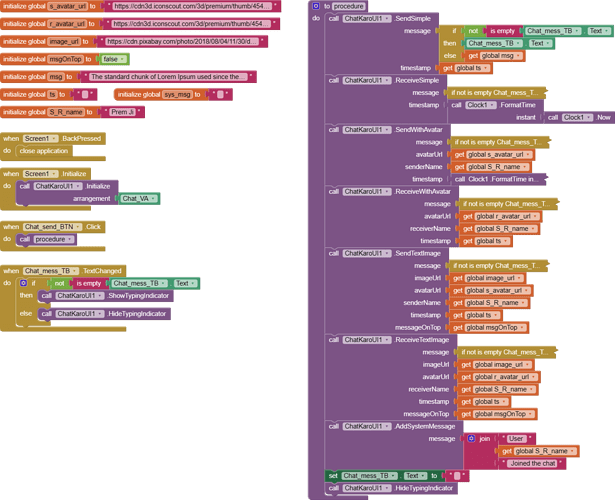This screenshot has height=500, width=615.
Task: Click the gear mutator icon on the procedure block
Action: (316, 6)
